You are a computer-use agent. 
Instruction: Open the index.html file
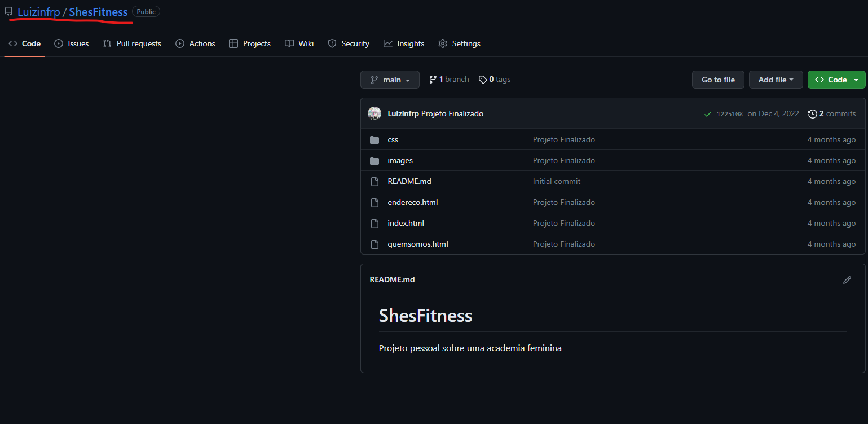click(x=406, y=223)
